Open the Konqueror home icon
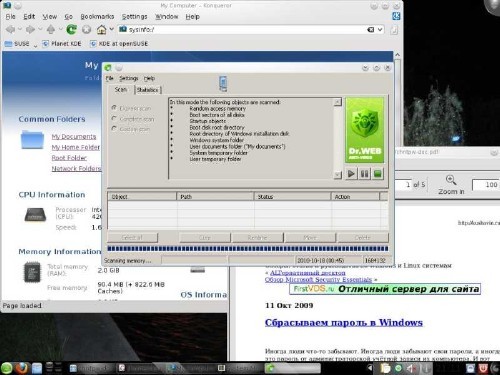The height and width of the screenshot is (375, 500). click(x=101, y=30)
